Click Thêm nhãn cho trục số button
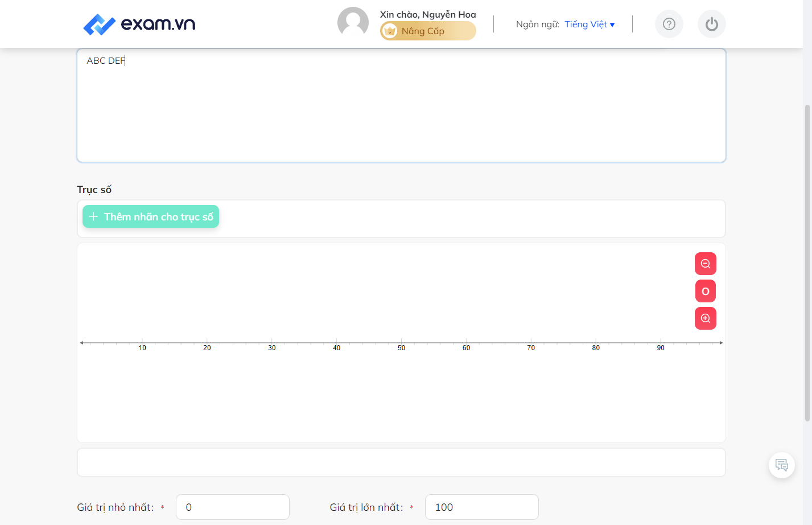Viewport: 812px width, 525px height. pos(151,216)
